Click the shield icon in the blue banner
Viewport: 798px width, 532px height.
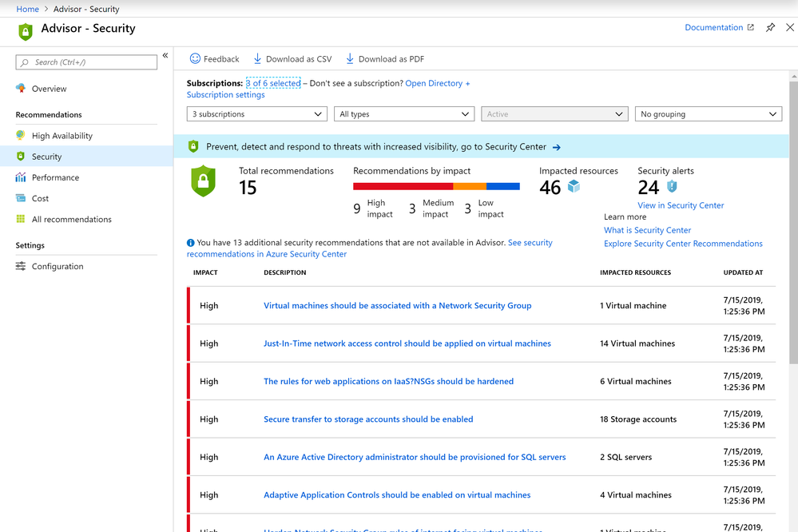(x=193, y=147)
